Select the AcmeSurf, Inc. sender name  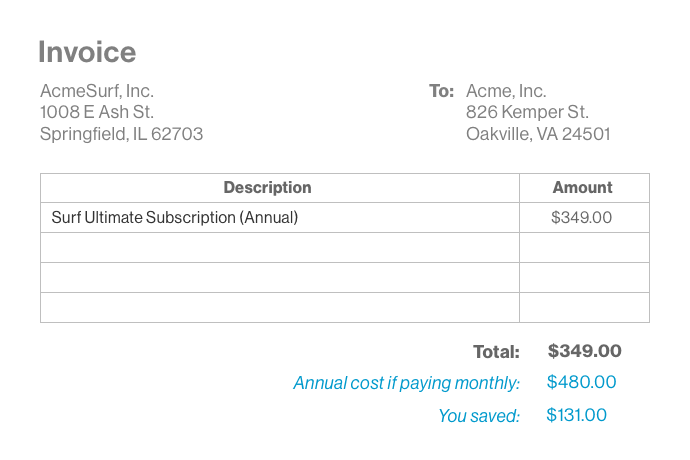coord(97,91)
